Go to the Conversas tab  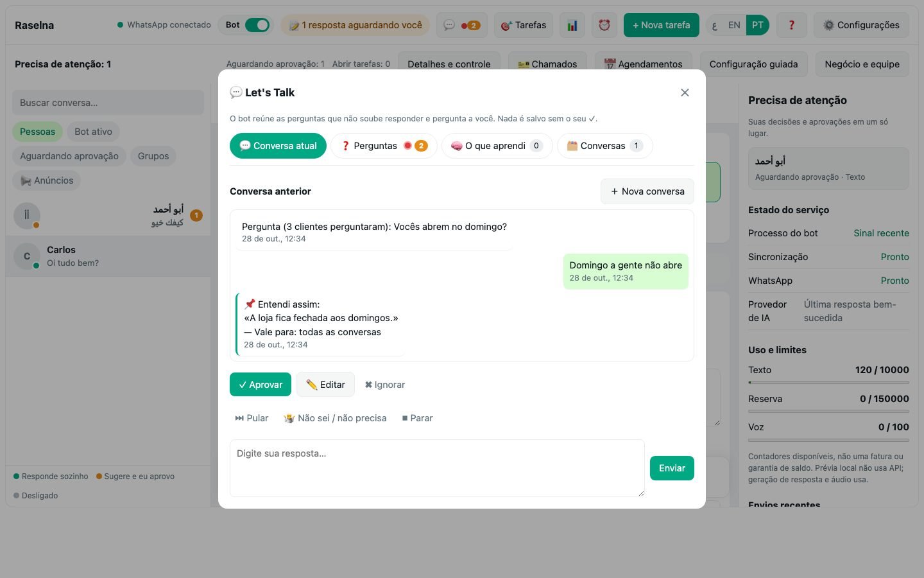pos(605,146)
